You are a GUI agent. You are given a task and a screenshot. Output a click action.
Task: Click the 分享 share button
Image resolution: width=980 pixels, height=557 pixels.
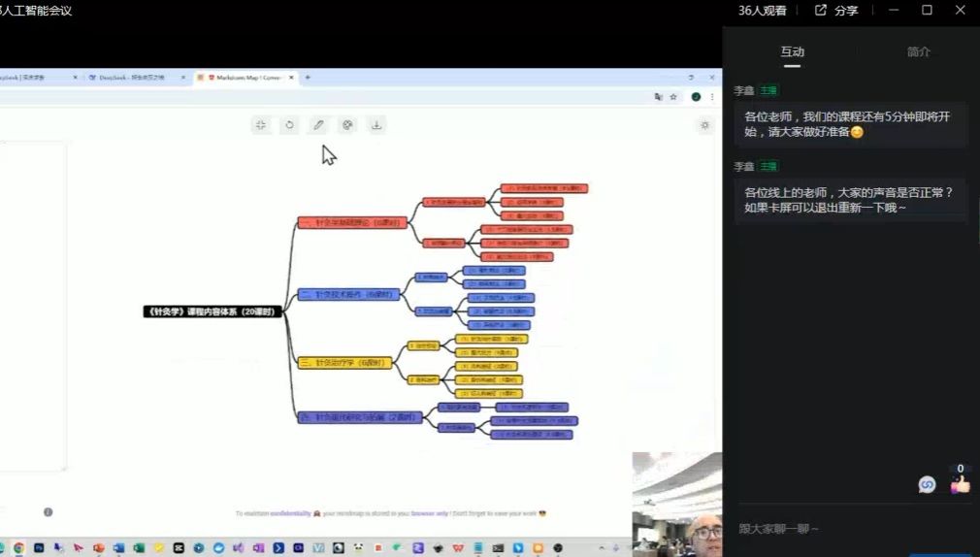coord(836,11)
